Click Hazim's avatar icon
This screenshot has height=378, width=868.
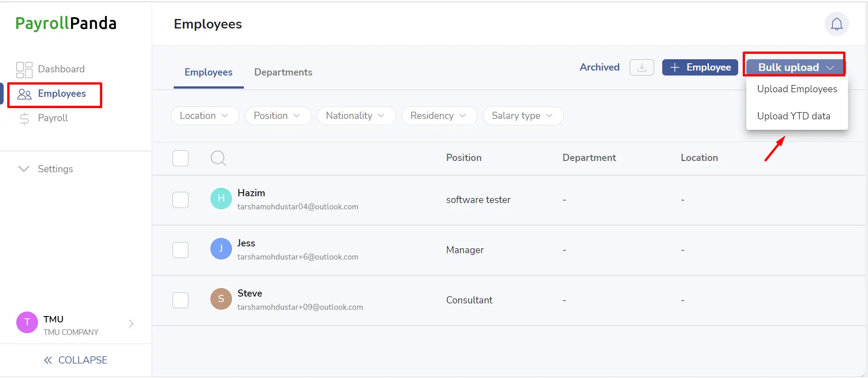click(x=221, y=198)
